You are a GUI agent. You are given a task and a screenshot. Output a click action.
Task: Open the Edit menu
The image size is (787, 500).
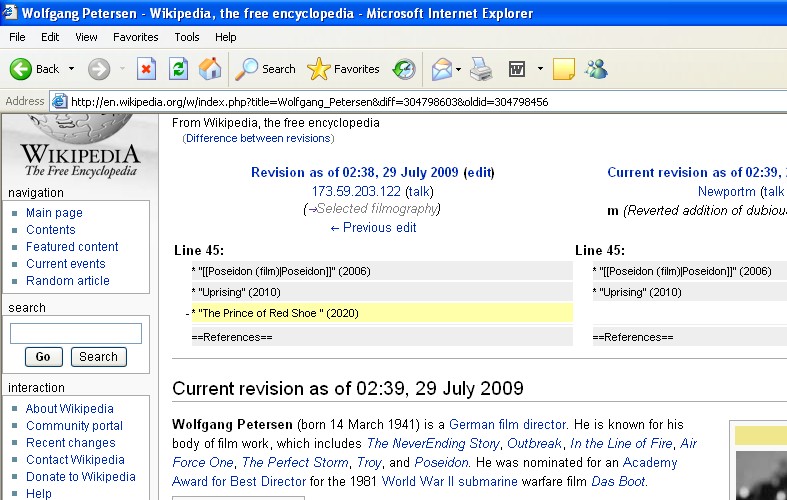pos(50,37)
